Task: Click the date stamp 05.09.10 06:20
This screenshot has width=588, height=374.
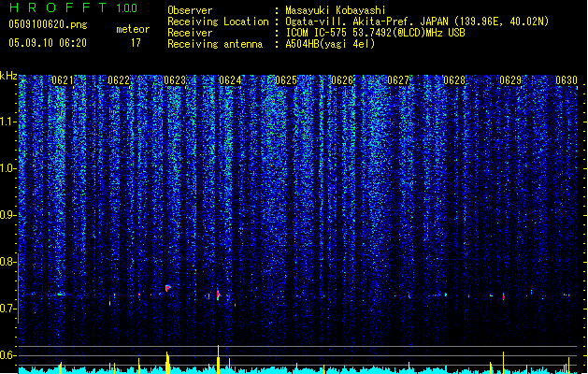Action: 48,43
